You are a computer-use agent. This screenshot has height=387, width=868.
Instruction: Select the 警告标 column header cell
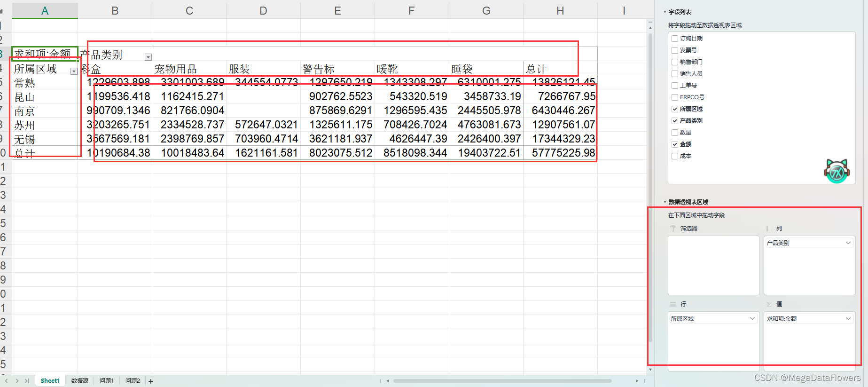coord(337,69)
